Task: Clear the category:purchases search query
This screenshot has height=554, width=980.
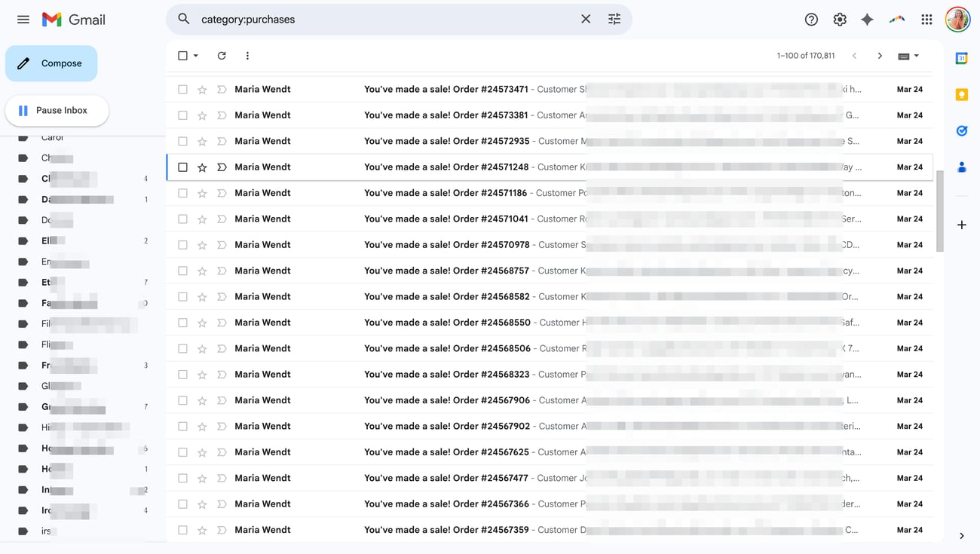Action: pyautogui.click(x=586, y=20)
